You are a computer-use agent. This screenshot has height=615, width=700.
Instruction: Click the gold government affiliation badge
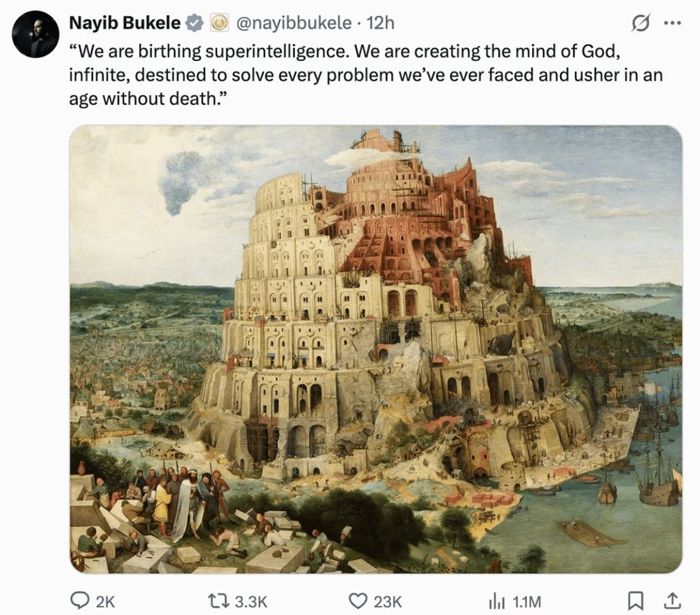click(x=219, y=23)
